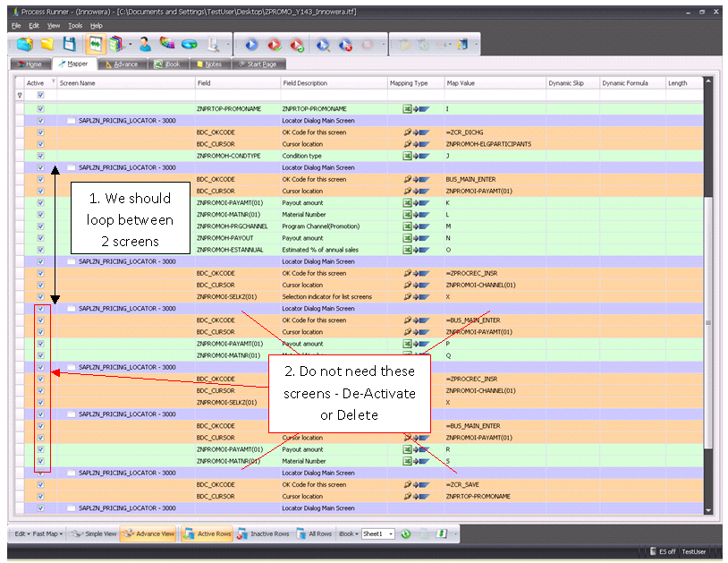This screenshot has height=563, width=728.
Task: Click the yellow folder Open icon
Action: (x=47, y=44)
